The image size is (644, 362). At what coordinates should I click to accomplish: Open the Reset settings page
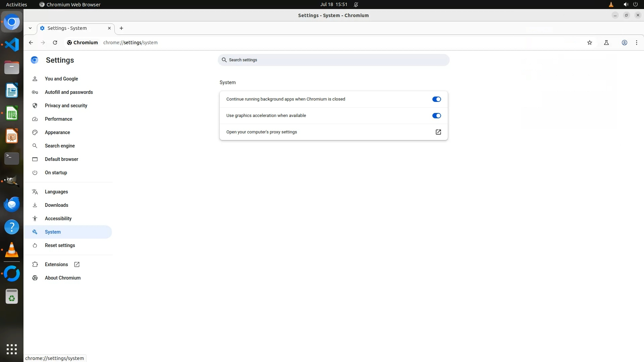[x=60, y=245]
